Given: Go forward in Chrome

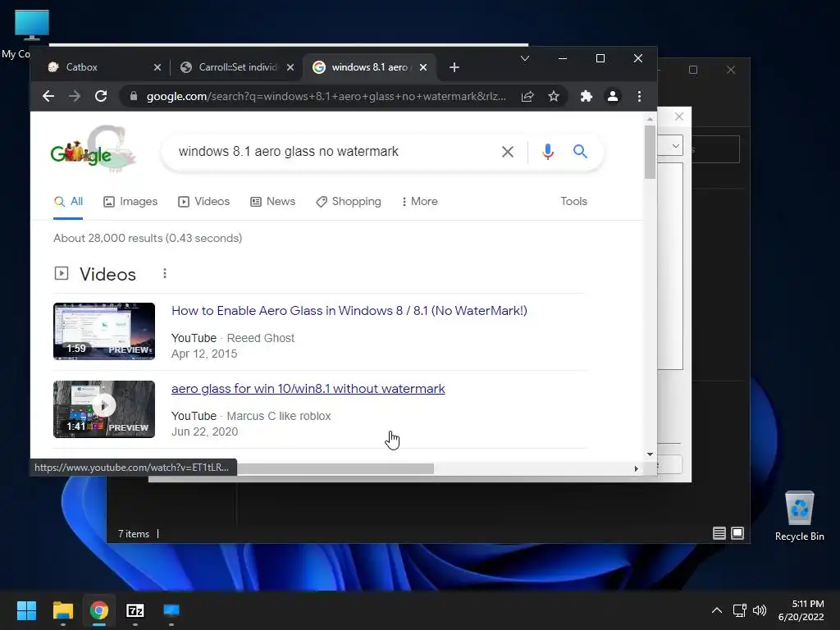Looking at the screenshot, I should pos(75,96).
